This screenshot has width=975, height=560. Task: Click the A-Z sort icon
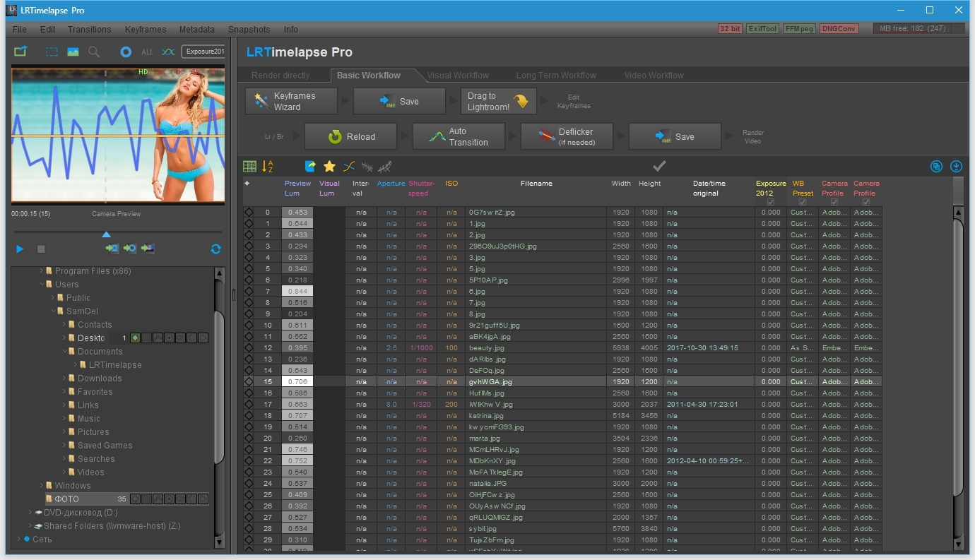267,167
